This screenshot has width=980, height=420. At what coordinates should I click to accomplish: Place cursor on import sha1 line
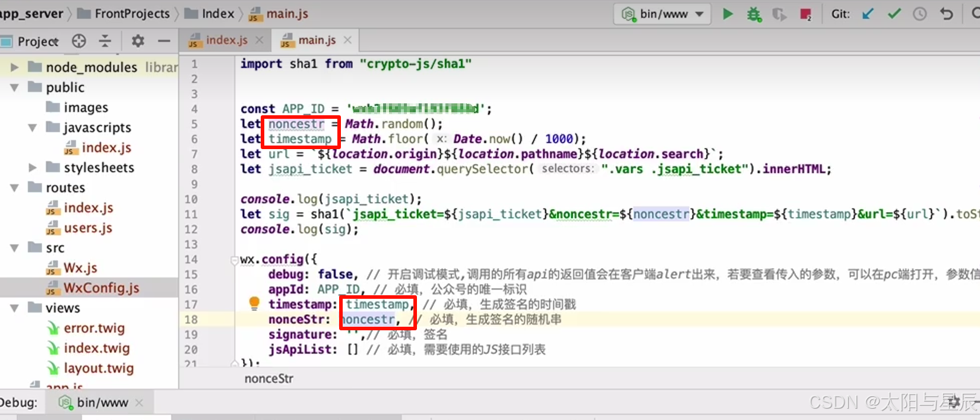356,64
